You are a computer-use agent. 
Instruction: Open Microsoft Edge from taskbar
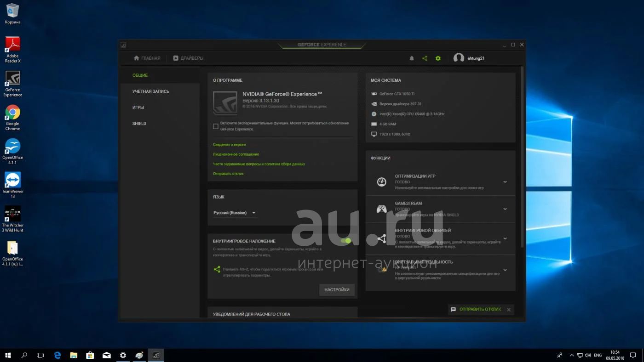click(x=57, y=355)
